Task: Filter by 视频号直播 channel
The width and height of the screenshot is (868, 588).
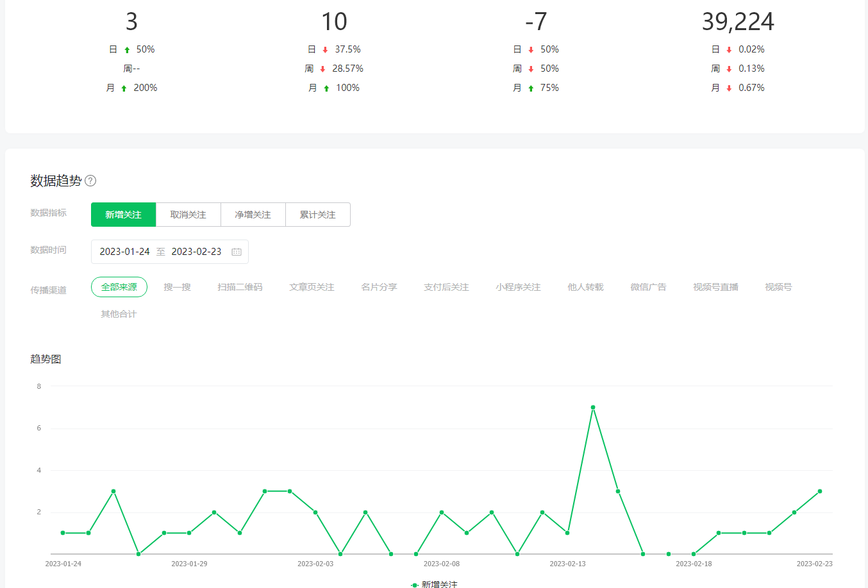Action: coord(715,287)
